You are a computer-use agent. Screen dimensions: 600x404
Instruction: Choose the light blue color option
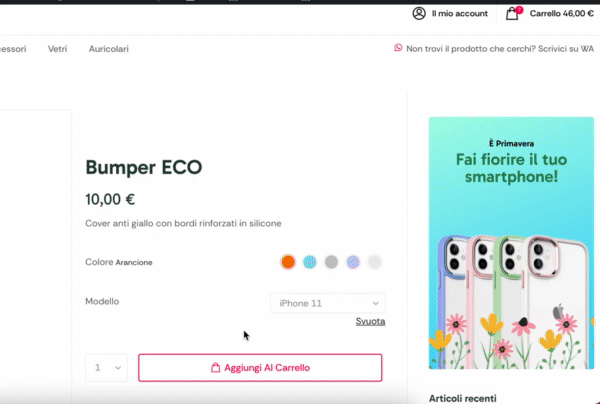(x=310, y=262)
